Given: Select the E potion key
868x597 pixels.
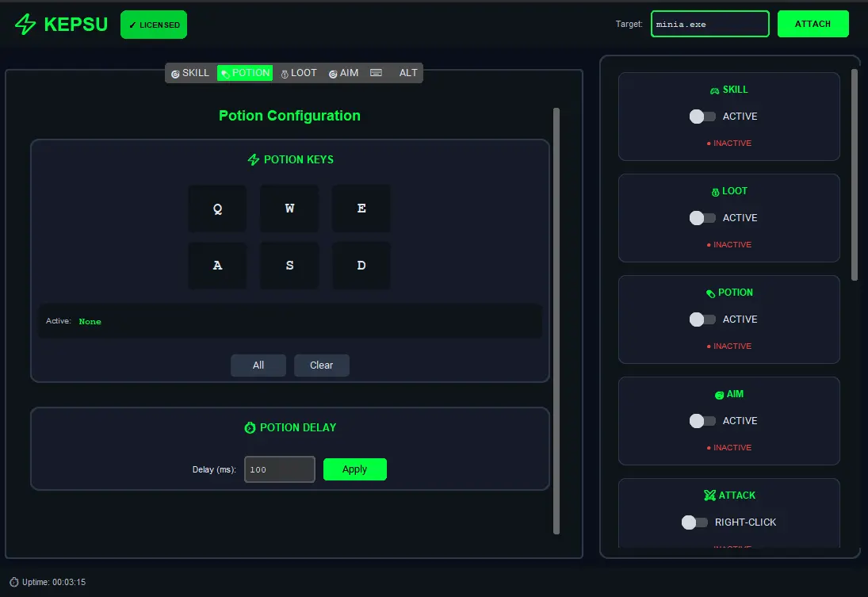Looking at the screenshot, I should pyautogui.click(x=361, y=209).
